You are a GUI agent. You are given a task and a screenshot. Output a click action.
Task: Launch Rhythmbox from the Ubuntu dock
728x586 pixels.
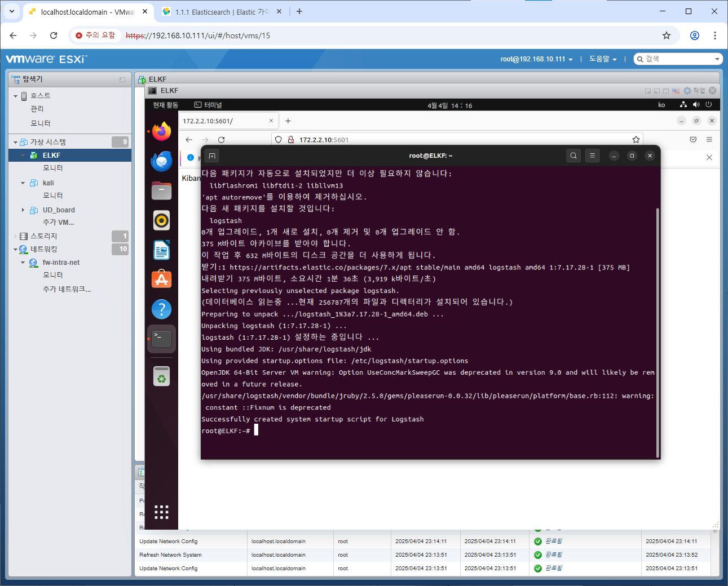pos(161,220)
